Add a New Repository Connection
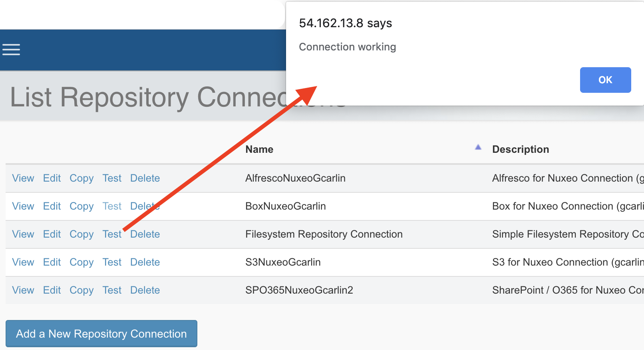The width and height of the screenshot is (644, 350). tap(101, 334)
